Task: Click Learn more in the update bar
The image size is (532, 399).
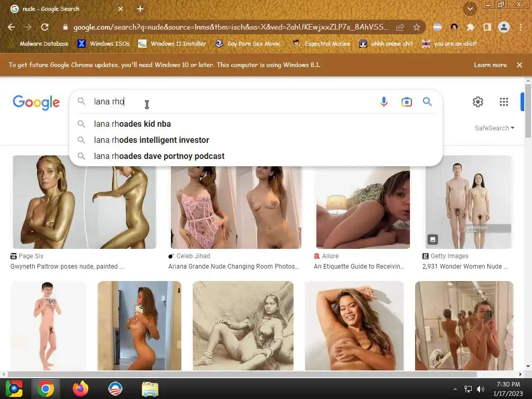Action: point(490,65)
